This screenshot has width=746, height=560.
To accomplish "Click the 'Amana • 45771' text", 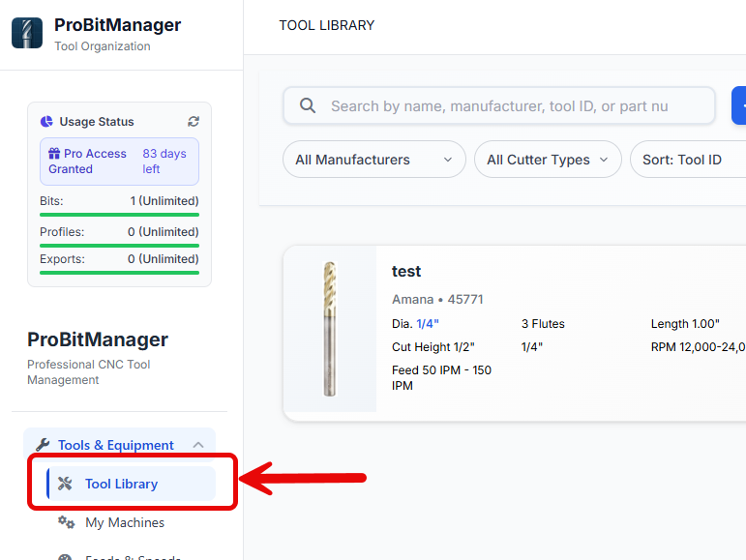I will coord(437,299).
